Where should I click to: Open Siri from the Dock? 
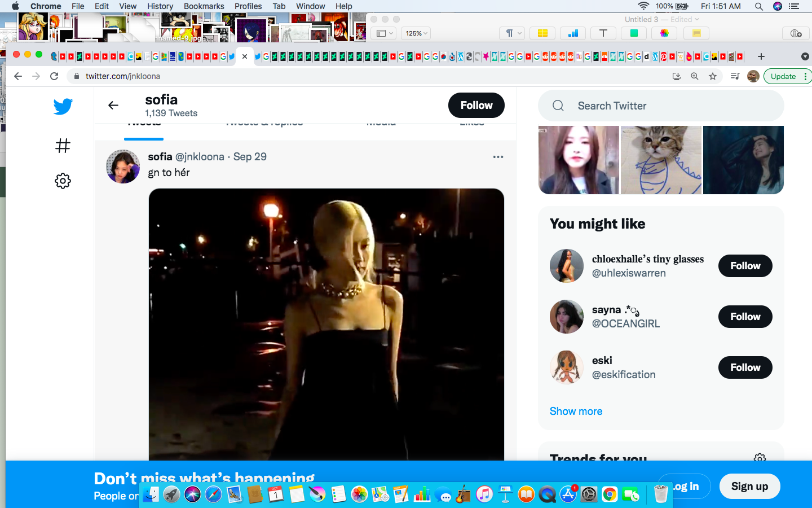click(192, 494)
